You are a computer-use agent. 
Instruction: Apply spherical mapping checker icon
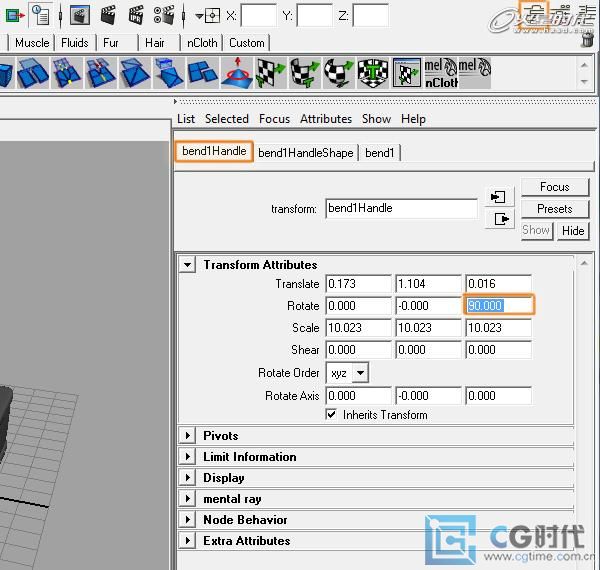pyautogui.click(x=339, y=73)
